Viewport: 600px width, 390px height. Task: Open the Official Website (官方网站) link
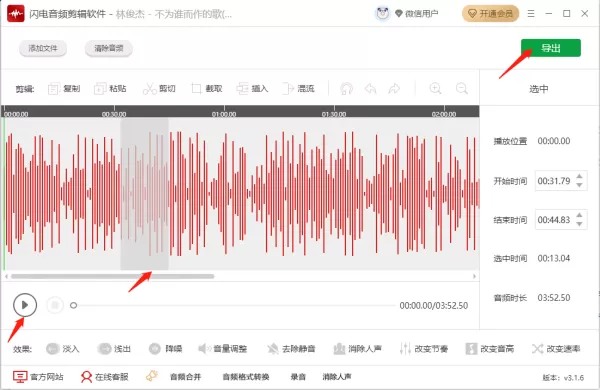pos(38,377)
